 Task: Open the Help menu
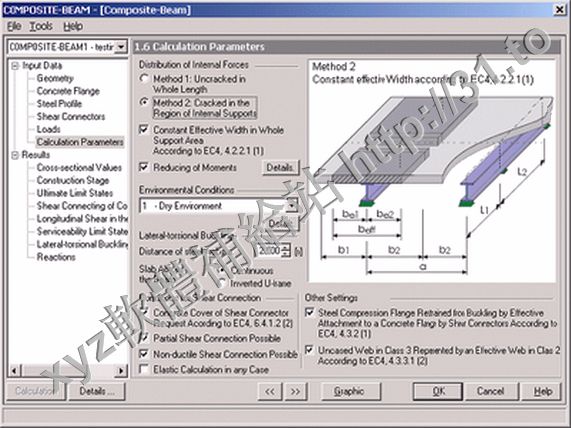(73, 26)
